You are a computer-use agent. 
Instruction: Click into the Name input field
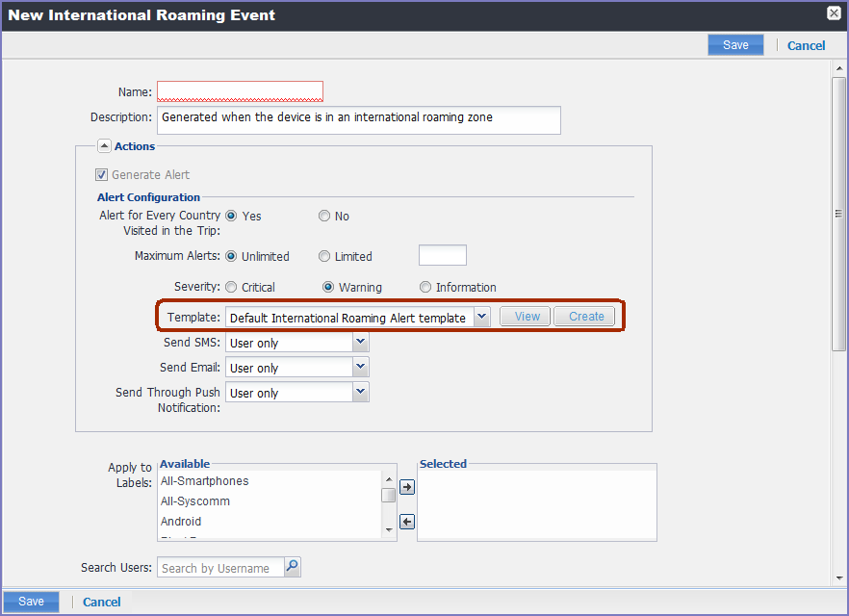pyautogui.click(x=240, y=91)
